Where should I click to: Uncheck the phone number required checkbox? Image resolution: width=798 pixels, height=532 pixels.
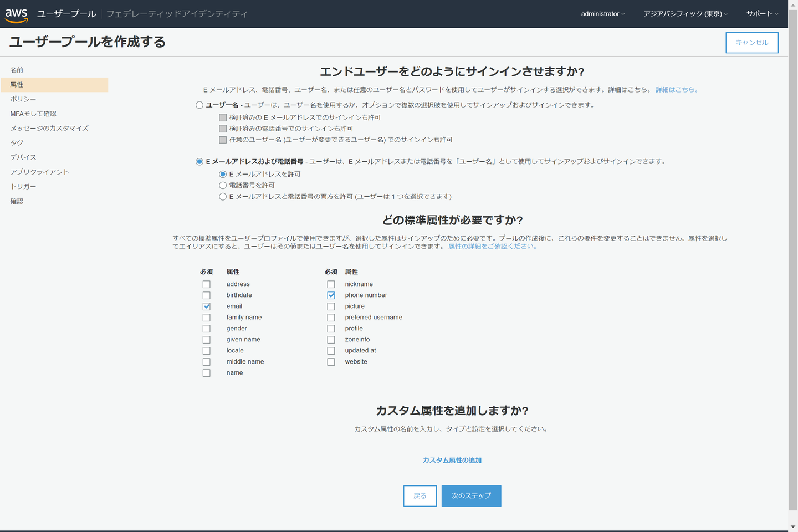pos(331,295)
